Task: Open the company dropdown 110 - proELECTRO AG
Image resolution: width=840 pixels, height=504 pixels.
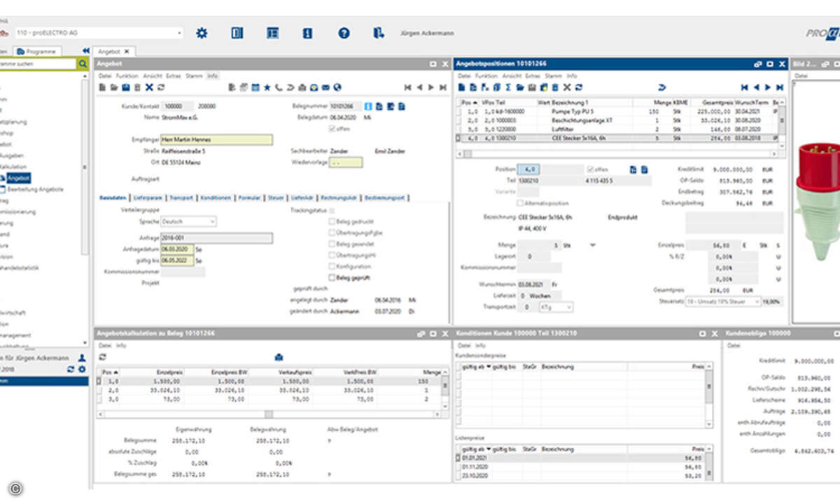Action: [179, 33]
